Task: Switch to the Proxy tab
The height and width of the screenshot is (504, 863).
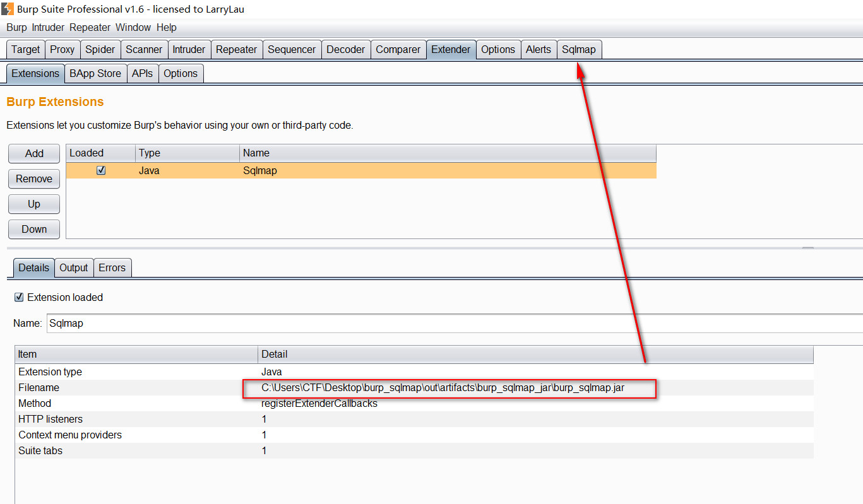Action: [x=62, y=49]
